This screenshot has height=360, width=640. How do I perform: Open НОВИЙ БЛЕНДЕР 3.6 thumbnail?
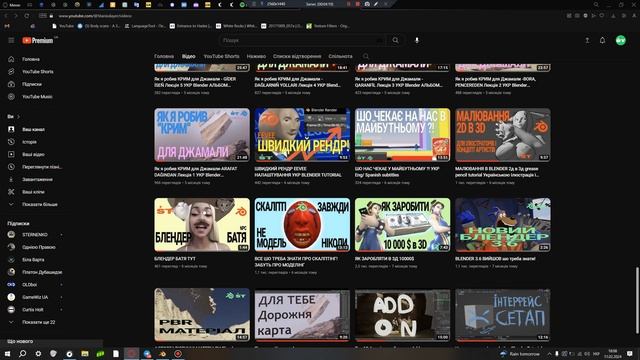(503, 225)
